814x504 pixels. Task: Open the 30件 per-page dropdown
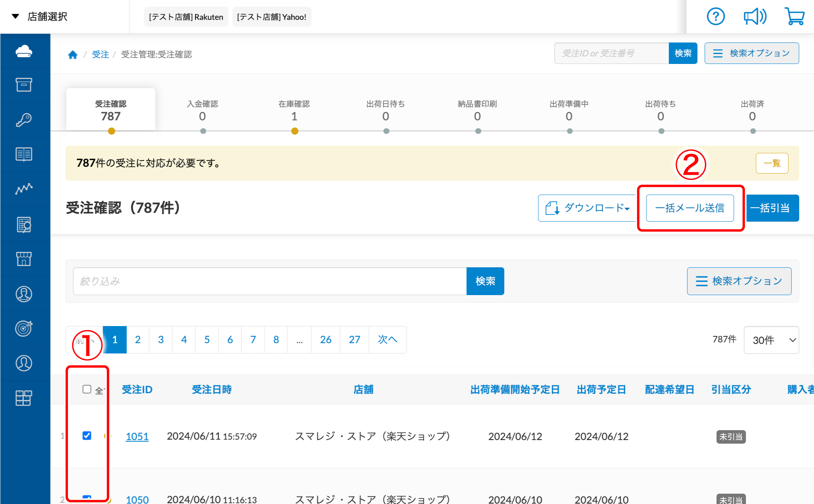tap(771, 340)
